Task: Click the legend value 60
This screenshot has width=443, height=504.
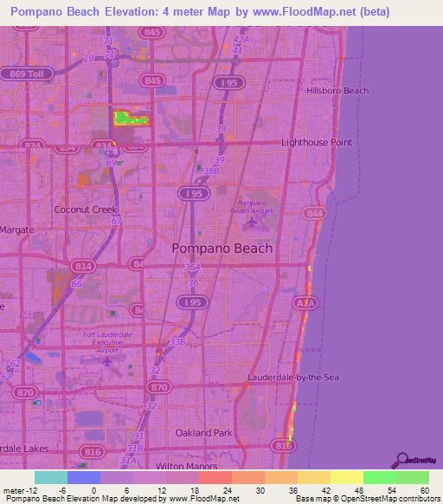Action: pos(425,491)
